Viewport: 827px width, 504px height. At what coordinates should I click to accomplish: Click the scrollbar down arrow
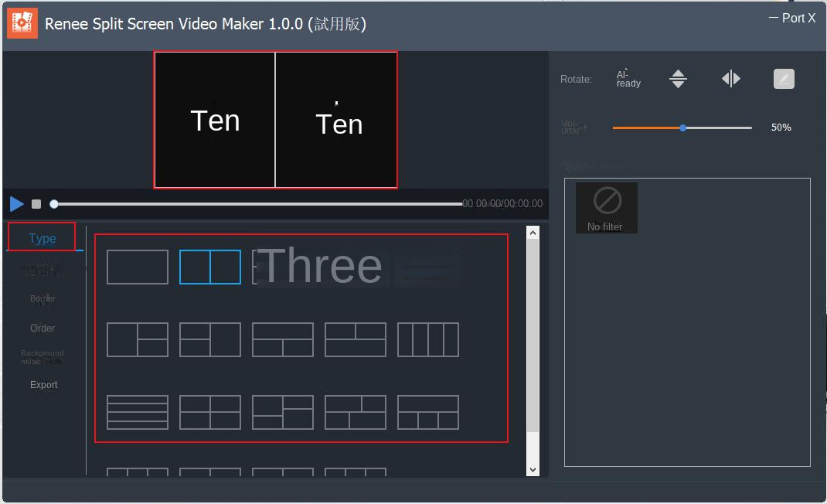coord(533,468)
